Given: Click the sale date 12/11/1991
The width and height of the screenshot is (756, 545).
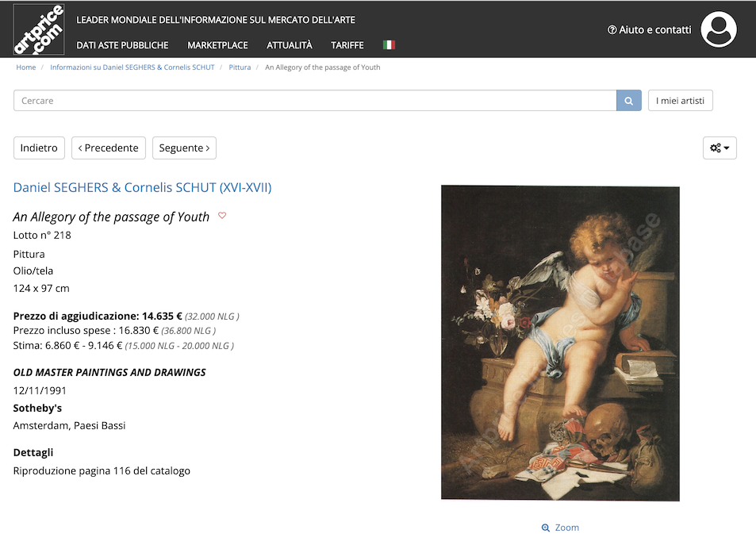Looking at the screenshot, I should (40, 390).
